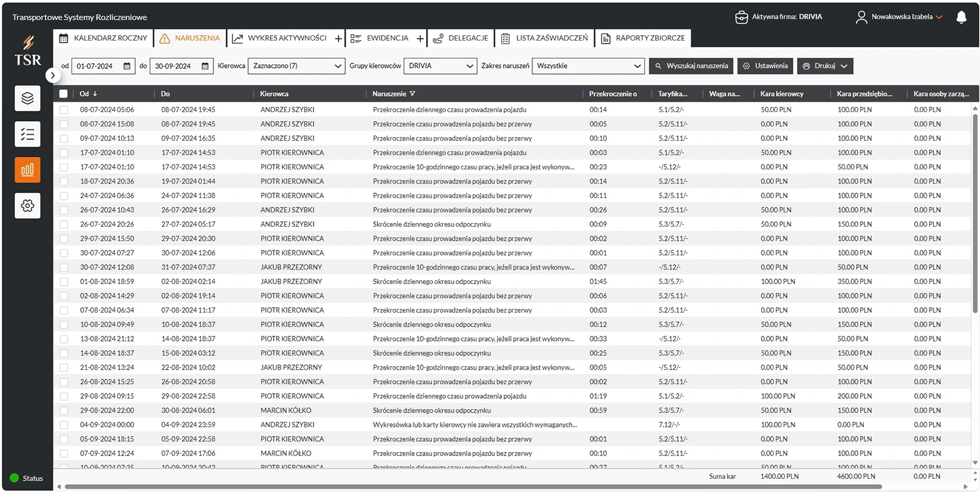The height and width of the screenshot is (492, 980).
Task: Select checkbox for row 18-07-2024 20:36
Action: pyautogui.click(x=64, y=181)
